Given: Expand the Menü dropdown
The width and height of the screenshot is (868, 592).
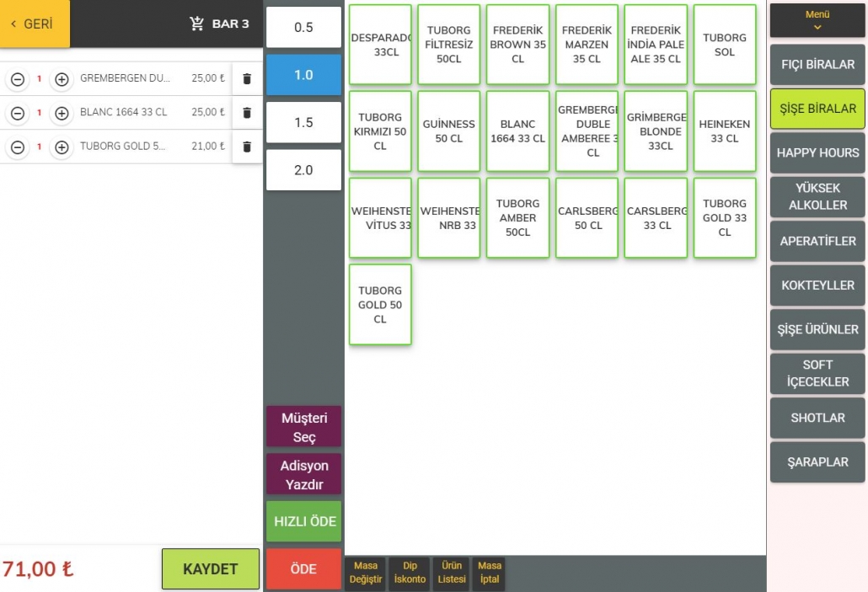Looking at the screenshot, I should click(x=817, y=20).
